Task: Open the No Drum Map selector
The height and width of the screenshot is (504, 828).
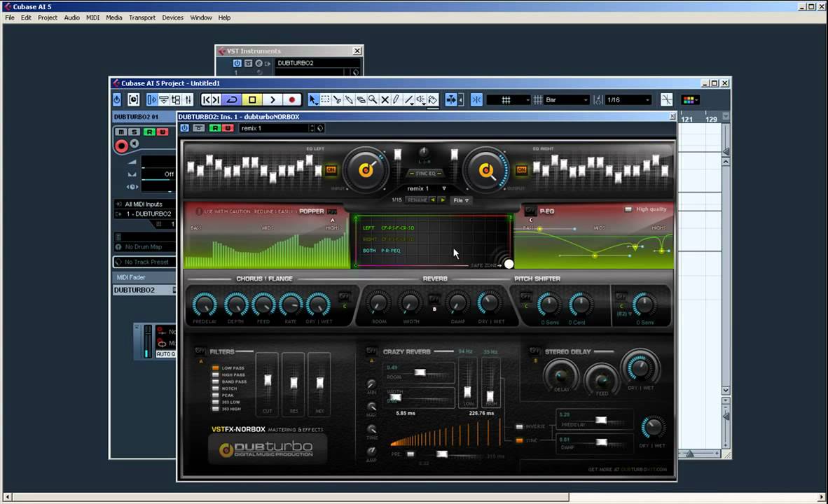Action: click(x=145, y=246)
